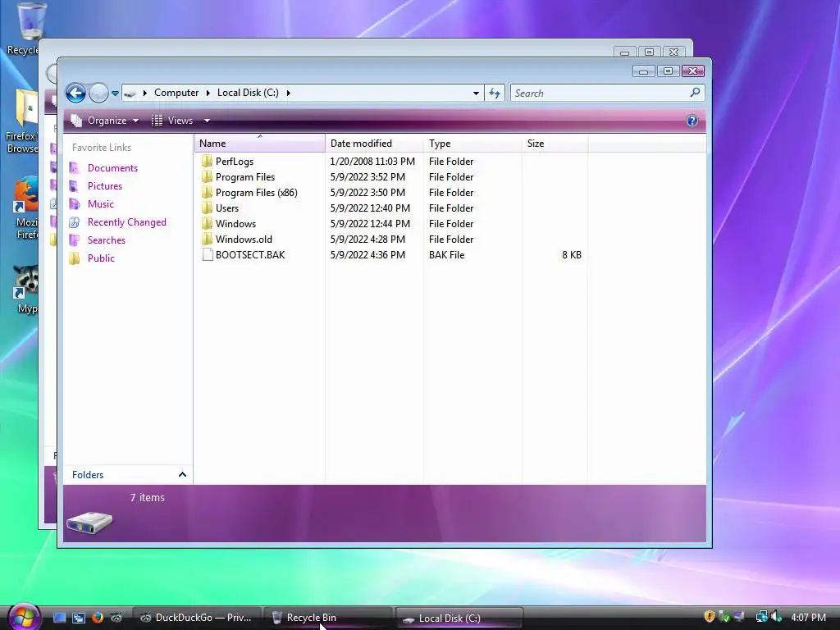Sort by the Size column header
The width and height of the screenshot is (840, 630).
tap(555, 144)
